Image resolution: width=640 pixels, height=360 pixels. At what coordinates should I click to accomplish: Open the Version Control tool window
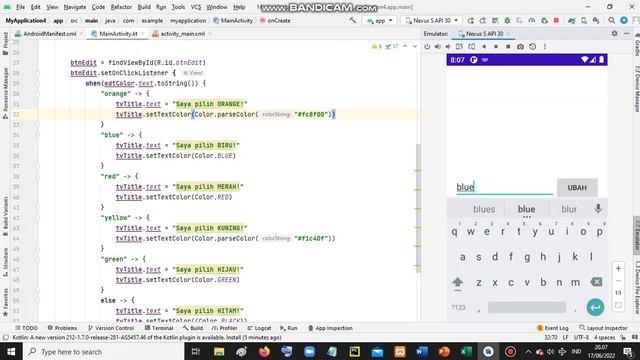click(111, 328)
